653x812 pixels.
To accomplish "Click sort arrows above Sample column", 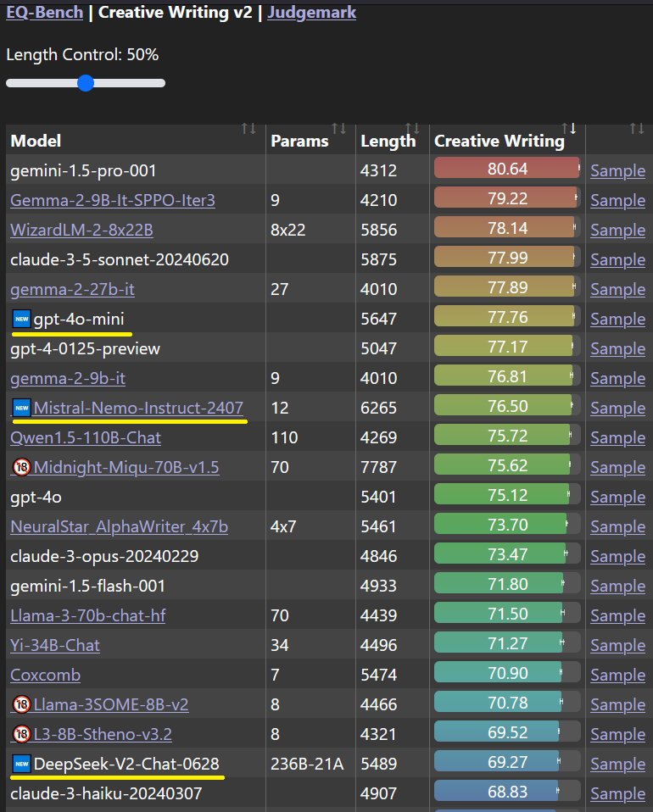I will click(x=637, y=129).
